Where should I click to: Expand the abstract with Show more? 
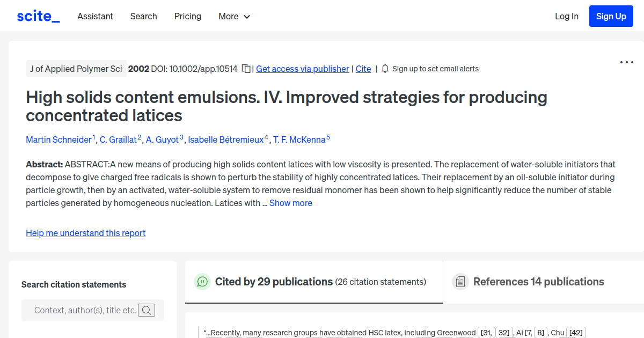coord(290,203)
